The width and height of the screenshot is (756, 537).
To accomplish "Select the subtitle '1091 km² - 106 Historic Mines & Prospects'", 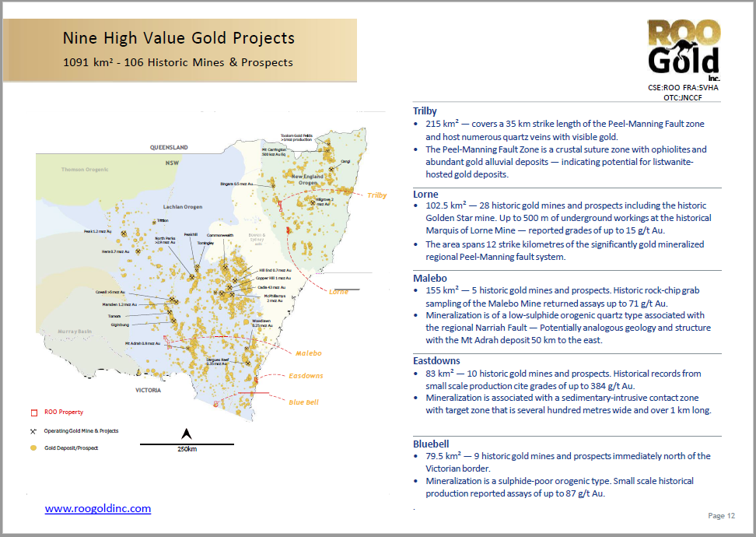I will click(178, 63).
